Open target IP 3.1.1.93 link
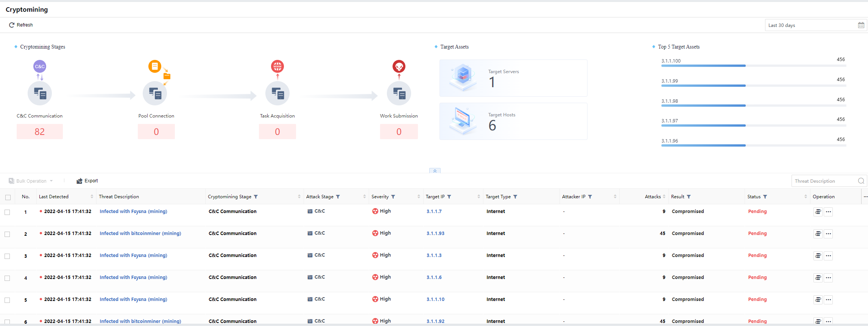The width and height of the screenshot is (868, 326). [435, 234]
